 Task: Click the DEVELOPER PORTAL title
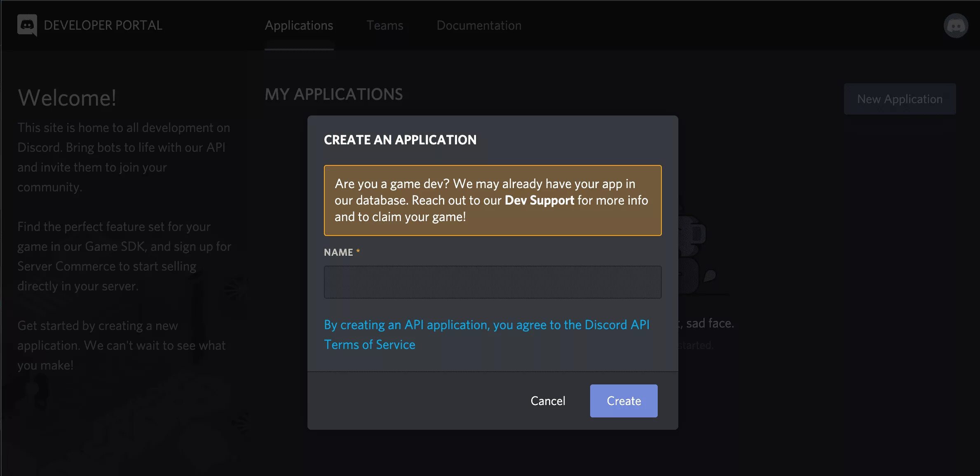pos(103,26)
